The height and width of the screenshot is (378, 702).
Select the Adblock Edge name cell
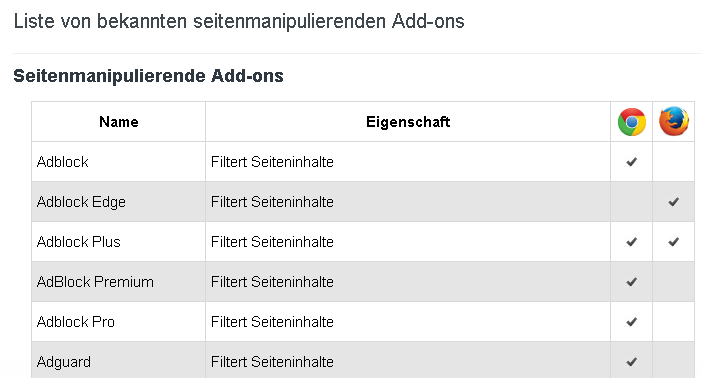coord(119,202)
